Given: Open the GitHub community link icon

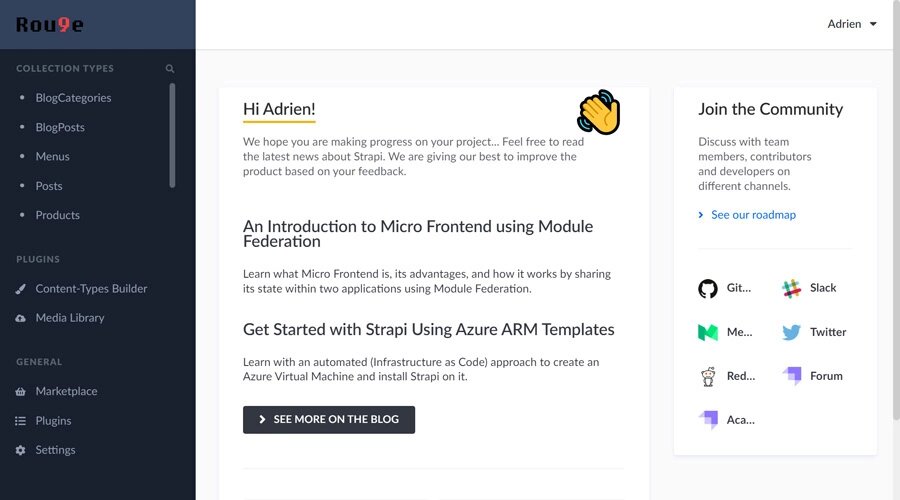Looking at the screenshot, I should pyautogui.click(x=708, y=288).
